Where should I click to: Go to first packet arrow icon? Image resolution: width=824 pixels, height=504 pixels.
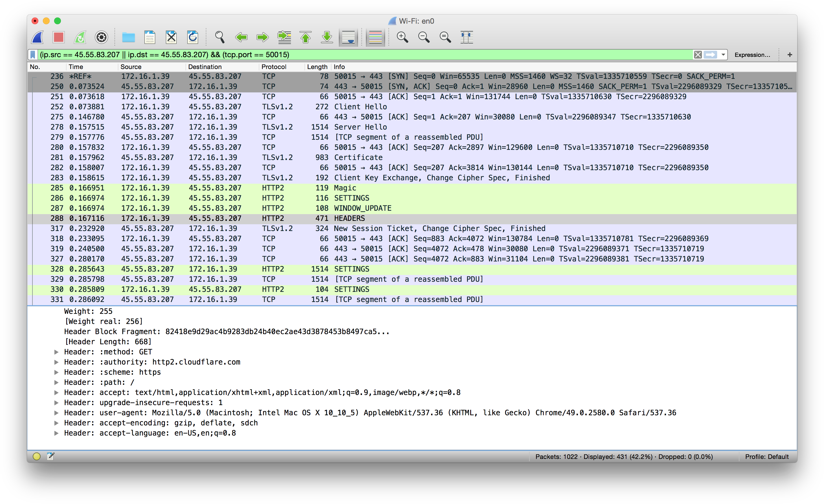305,37
